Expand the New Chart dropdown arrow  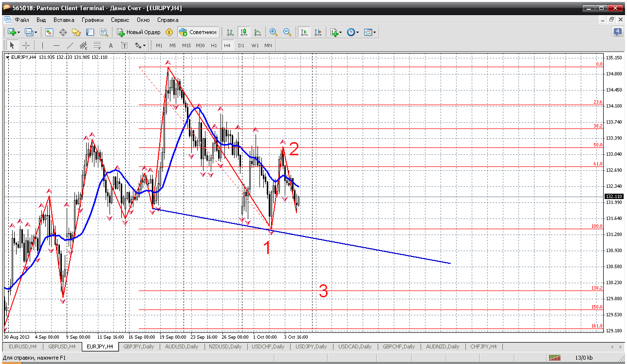pyautogui.click(x=18, y=32)
